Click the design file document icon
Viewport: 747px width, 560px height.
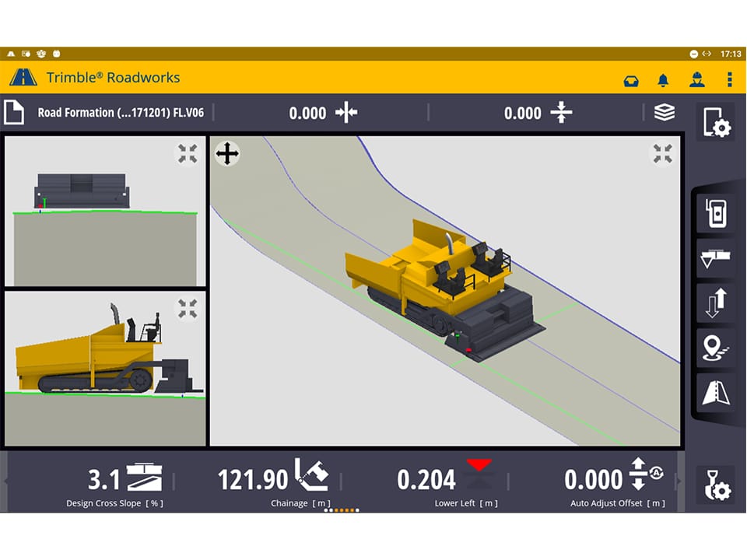(14, 112)
